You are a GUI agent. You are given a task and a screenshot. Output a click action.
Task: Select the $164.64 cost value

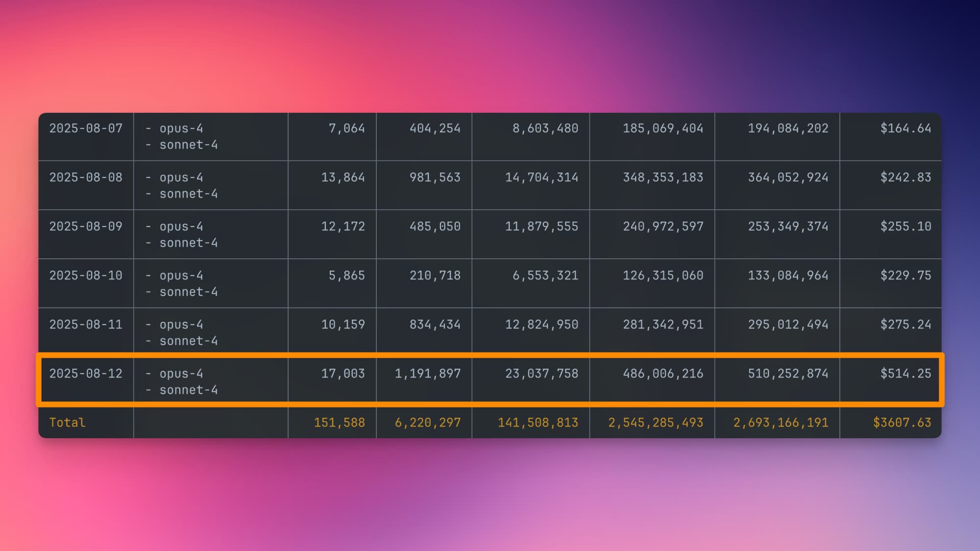[x=906, y=128]
